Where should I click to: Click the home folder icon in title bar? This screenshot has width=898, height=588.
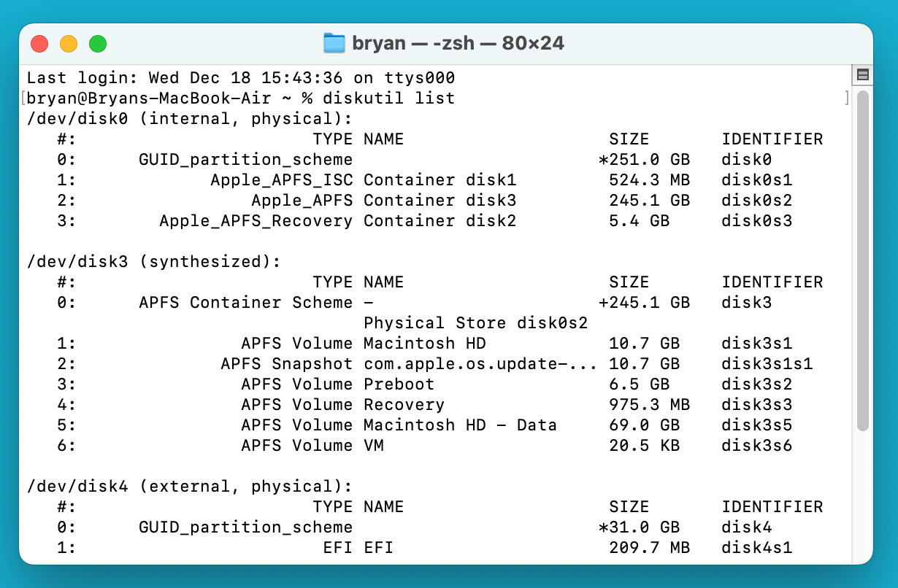pyautogui.click(x=334, y=43)
